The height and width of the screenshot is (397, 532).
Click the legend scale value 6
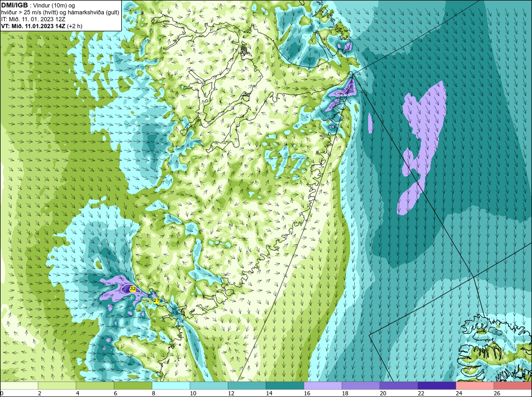115,393
